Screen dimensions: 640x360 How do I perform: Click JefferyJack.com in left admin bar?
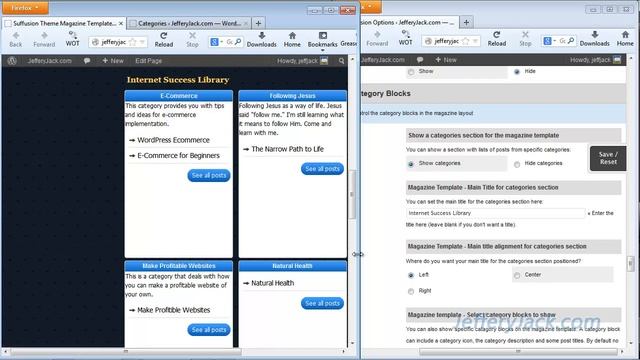(x=49, y=61)
